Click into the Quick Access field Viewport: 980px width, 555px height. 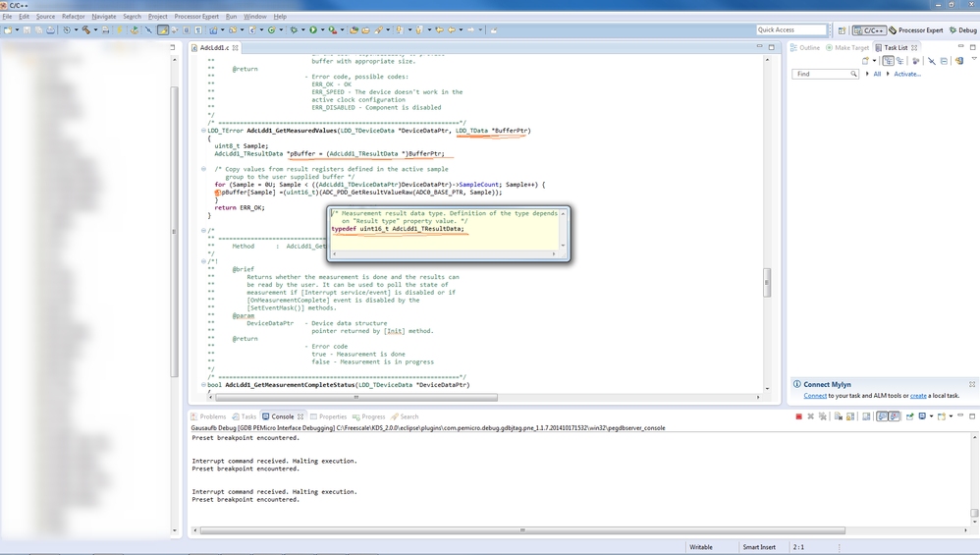coord(790,30)
